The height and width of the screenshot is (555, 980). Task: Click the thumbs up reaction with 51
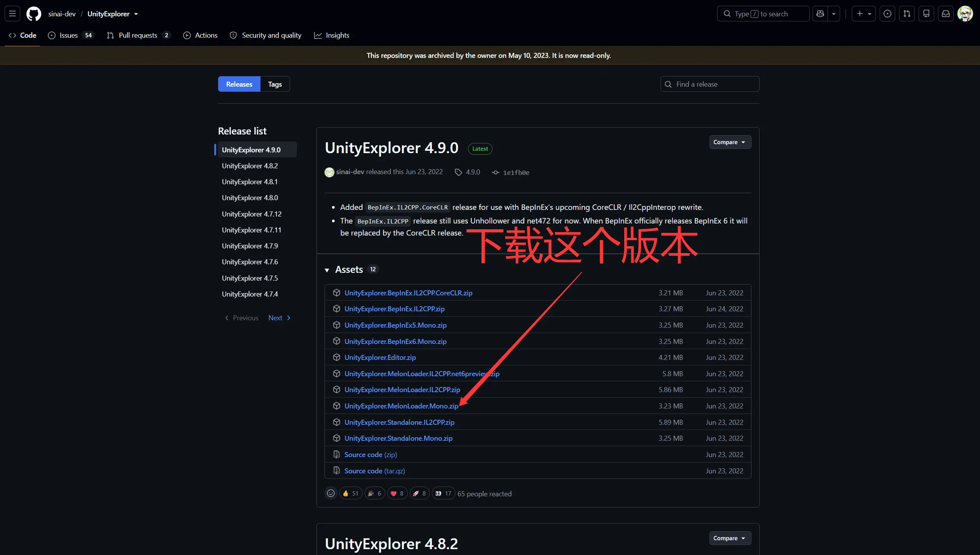pyautogui.click(x=351, y=494)
